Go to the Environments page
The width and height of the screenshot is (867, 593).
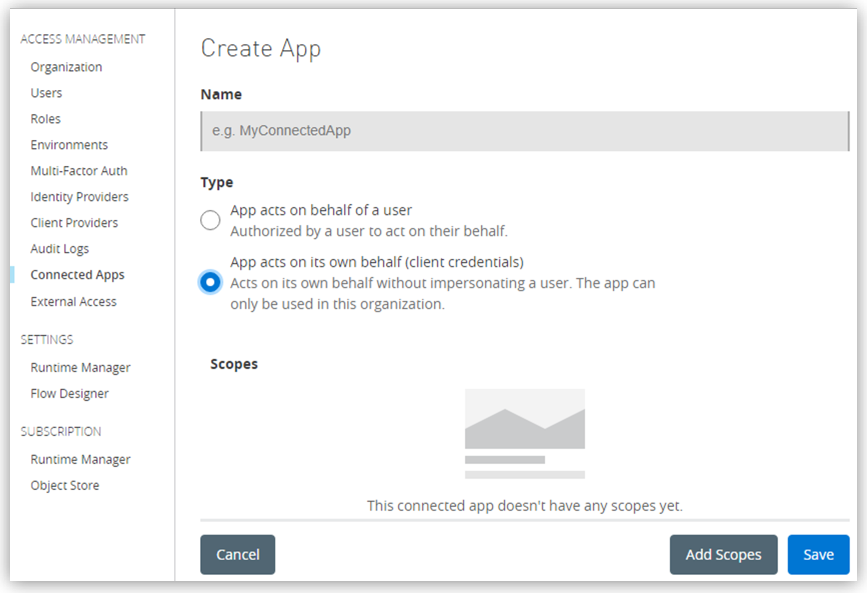(68, 144)
